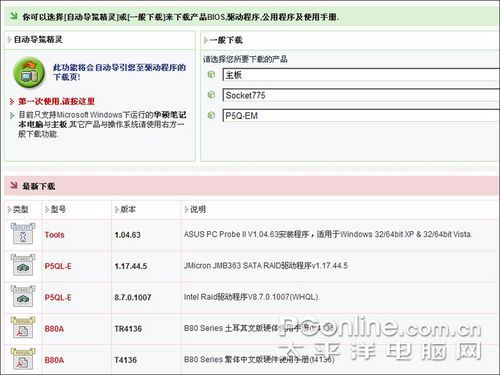Click the ASUS PC Probe II description
500x375 pixels.
[328, 234]
